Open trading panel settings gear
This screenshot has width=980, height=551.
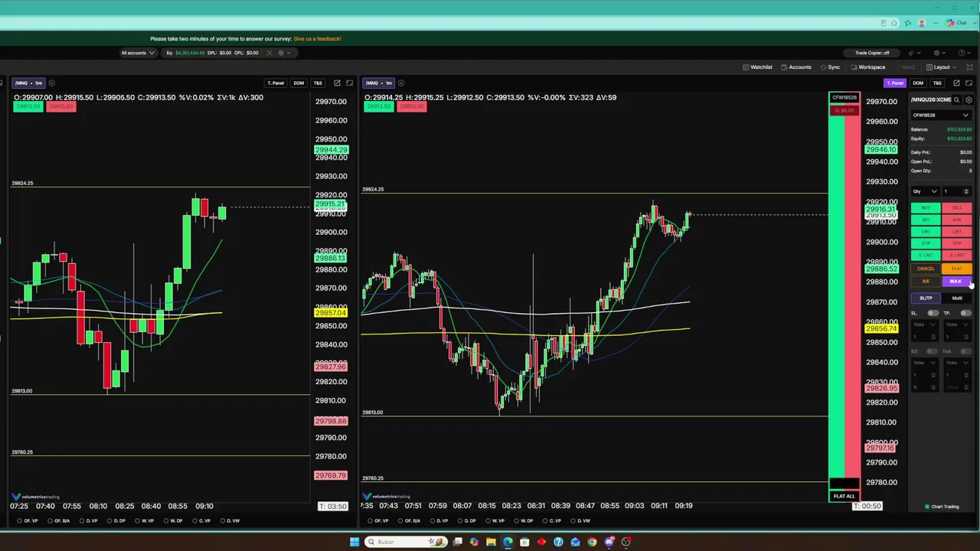(969, 100)
